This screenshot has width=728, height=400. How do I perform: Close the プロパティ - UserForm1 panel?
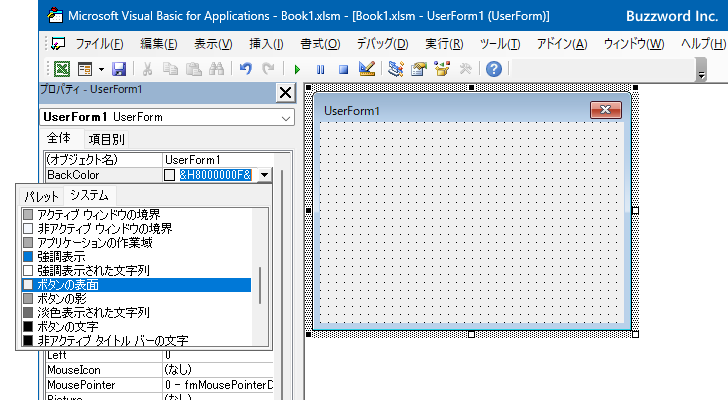(286, 93)
